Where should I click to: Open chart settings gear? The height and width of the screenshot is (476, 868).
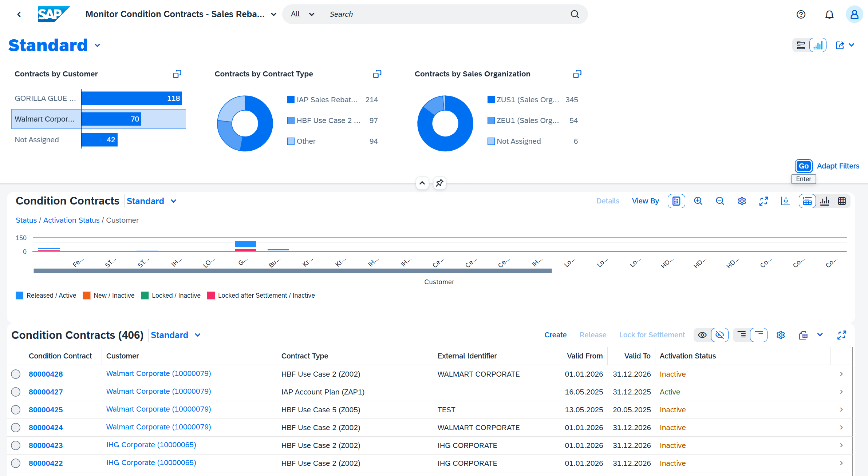pos(742,201)
